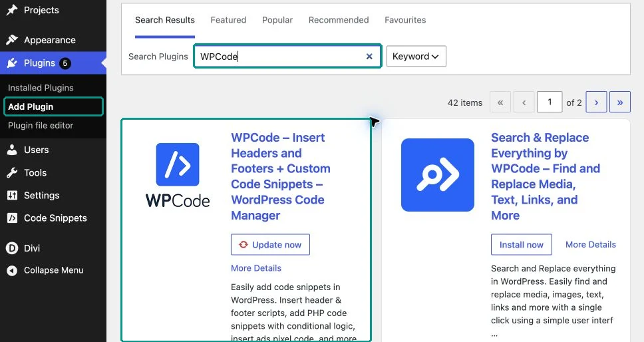Switch to the Search Results tab
Image resolution: width=644 pixels, height=342 pixels.
(x=165, y=20)
